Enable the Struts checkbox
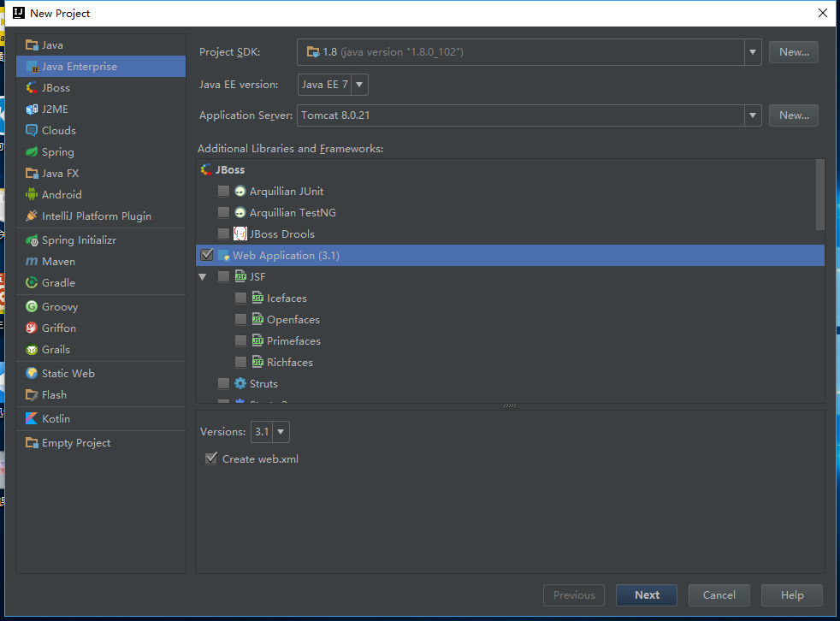The image size is (840, 621). pos(223,384)
